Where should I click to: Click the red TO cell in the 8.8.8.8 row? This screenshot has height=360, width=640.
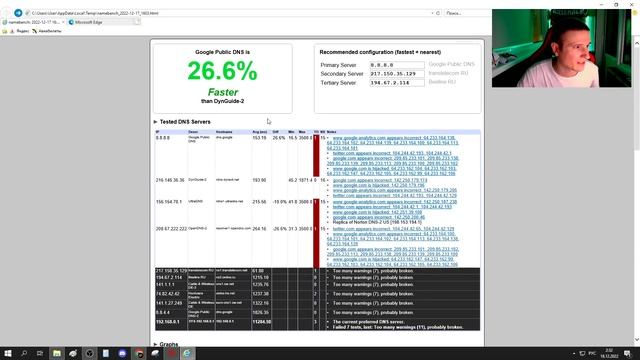pos(316,156)
